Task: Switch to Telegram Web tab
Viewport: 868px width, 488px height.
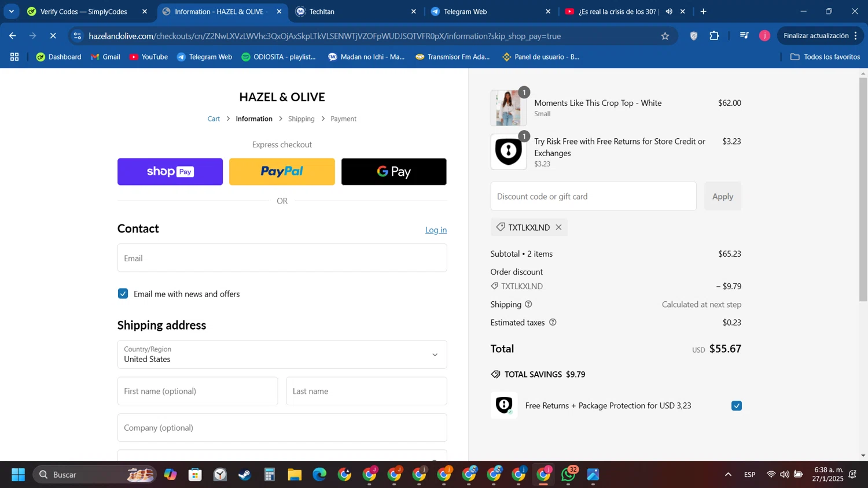Action: click(465, 12)
